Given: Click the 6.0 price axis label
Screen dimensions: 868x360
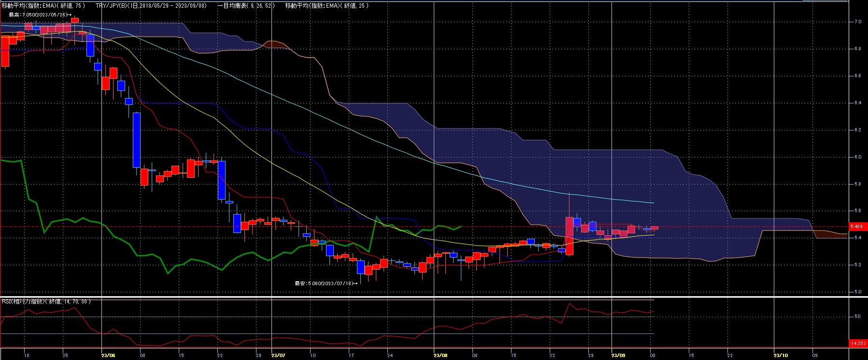Looking at the screenshot, I should pyautogui.click(x=858, y=157).
